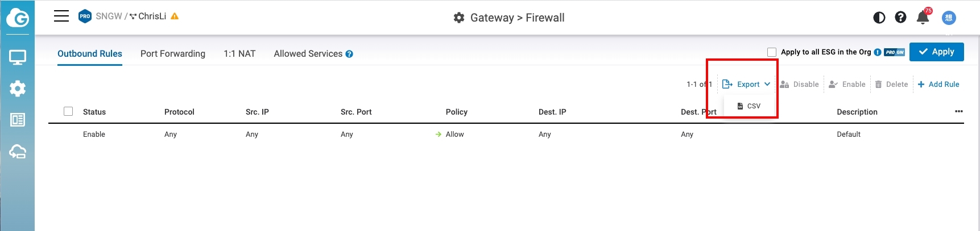Expand the Export dropdown

tap(747, 84)
